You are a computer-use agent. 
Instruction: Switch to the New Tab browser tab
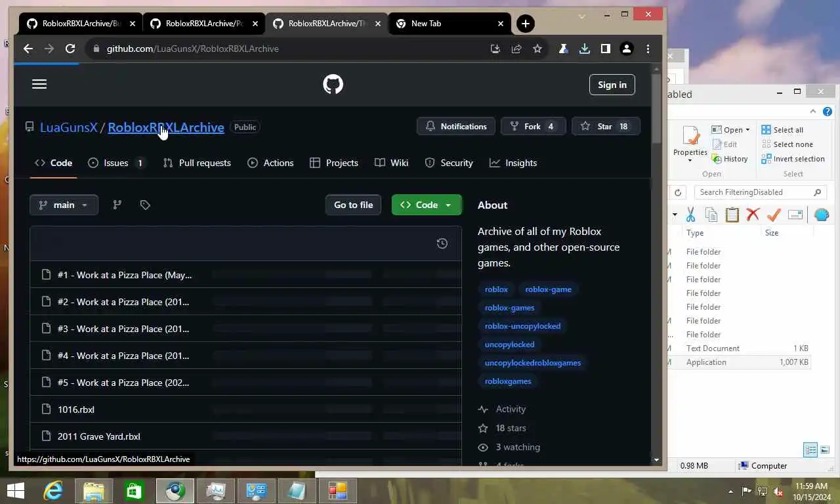pos(450,24)
